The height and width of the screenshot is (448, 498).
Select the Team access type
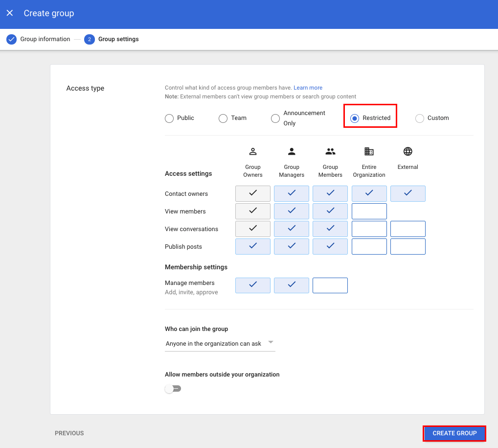pos(223,118)
